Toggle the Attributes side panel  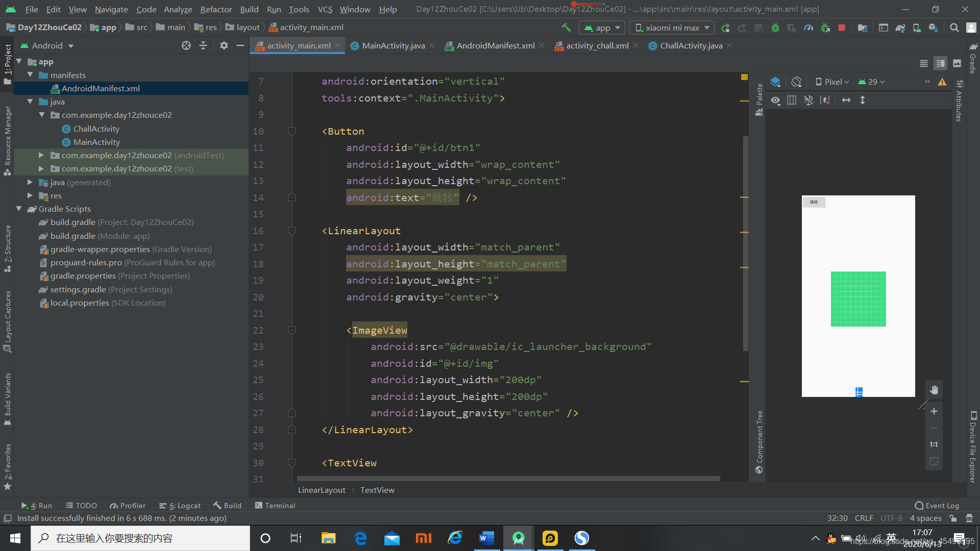click(x=960, y=101)
